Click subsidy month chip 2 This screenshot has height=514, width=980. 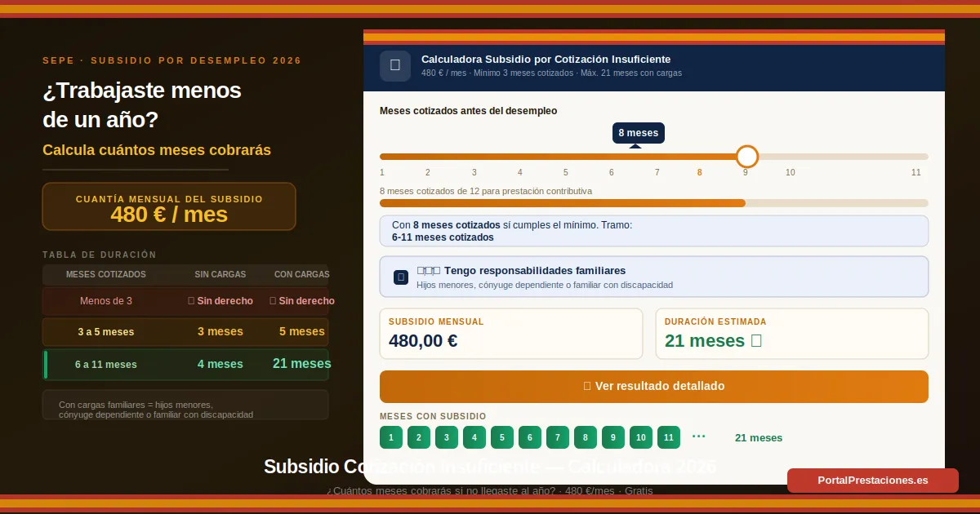(419, 437)
